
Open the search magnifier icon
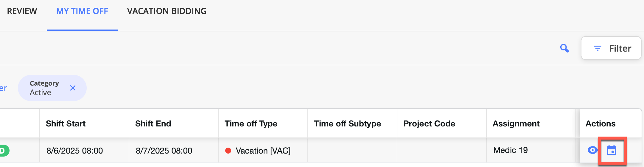point(564,48)
